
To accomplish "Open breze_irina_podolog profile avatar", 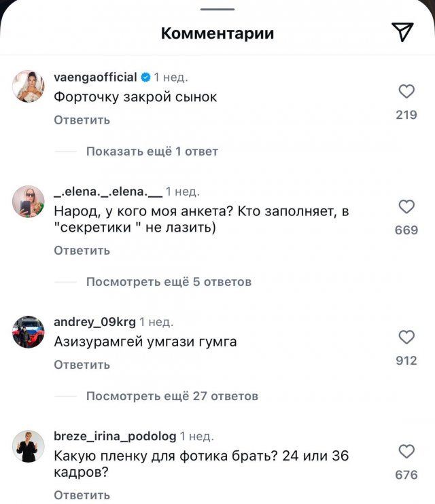I will pos(29,446).
